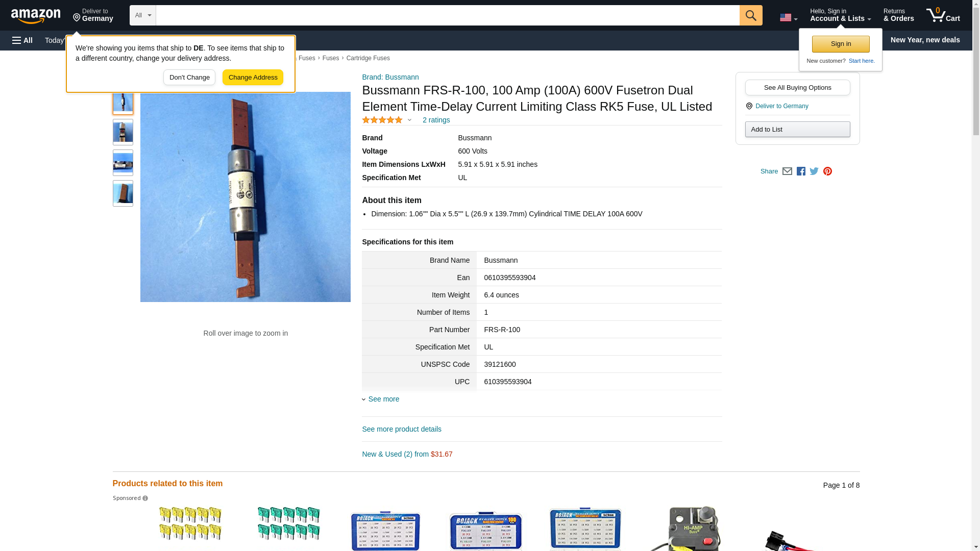
Task: Expand the search category All dropdown
Action: [x=143, y=15]
